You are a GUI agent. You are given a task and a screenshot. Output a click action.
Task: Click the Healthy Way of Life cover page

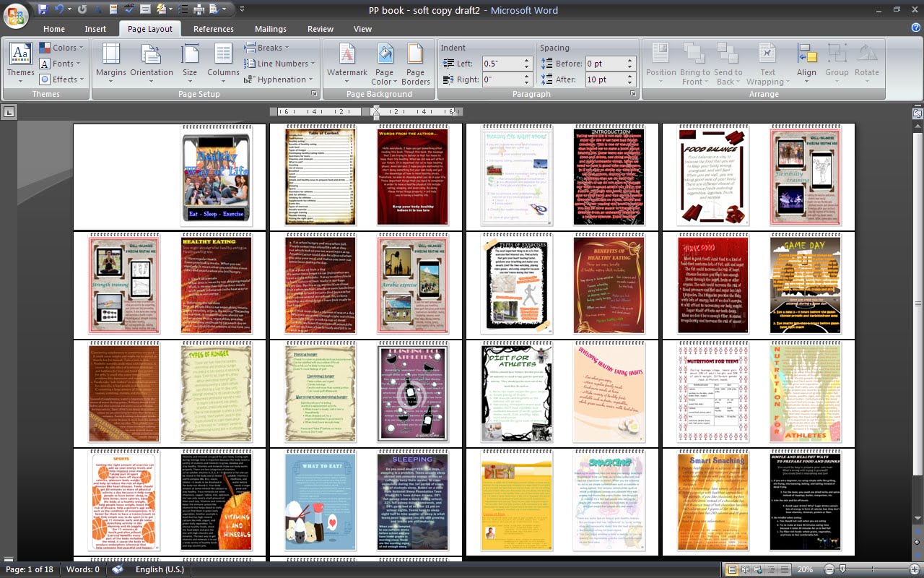217,176
